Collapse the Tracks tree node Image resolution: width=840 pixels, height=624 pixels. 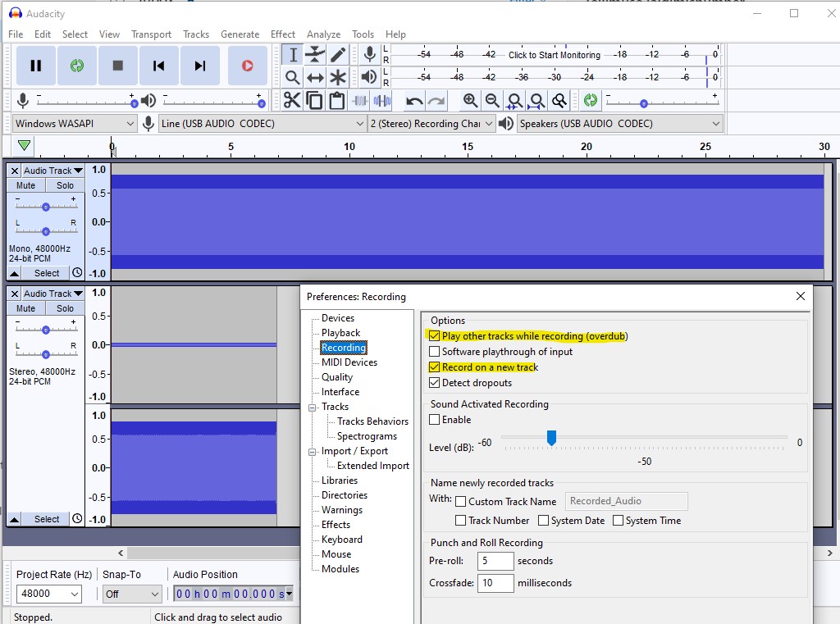pyautogui.click(x=312, y=407)
